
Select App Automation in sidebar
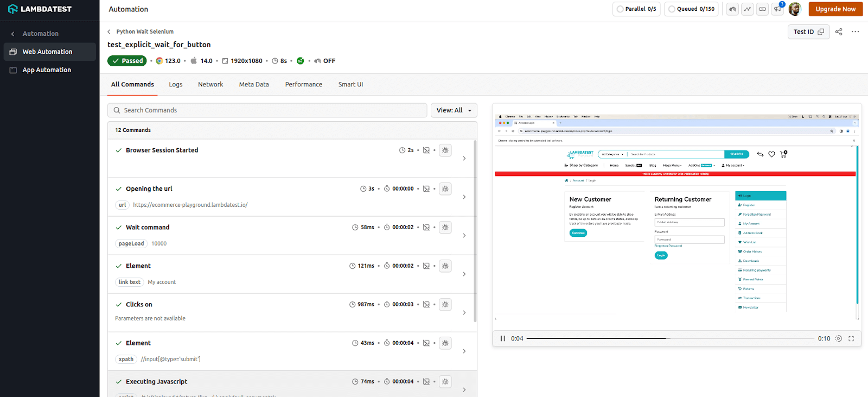(50, 70)
